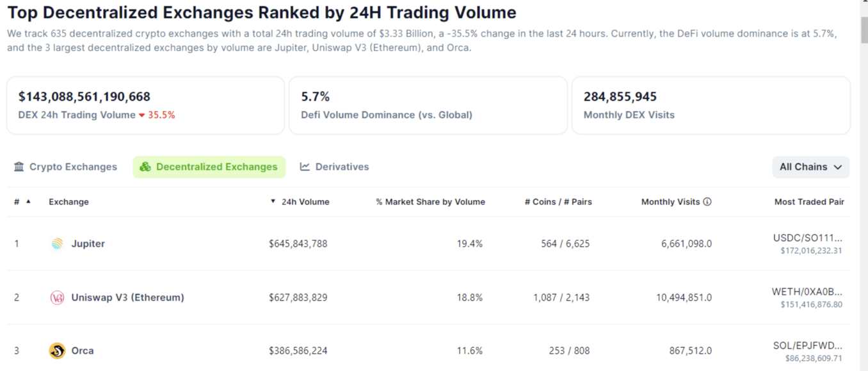Click the Most Traded Pair column header
This screenshot has height=371, width=868.
809,202
